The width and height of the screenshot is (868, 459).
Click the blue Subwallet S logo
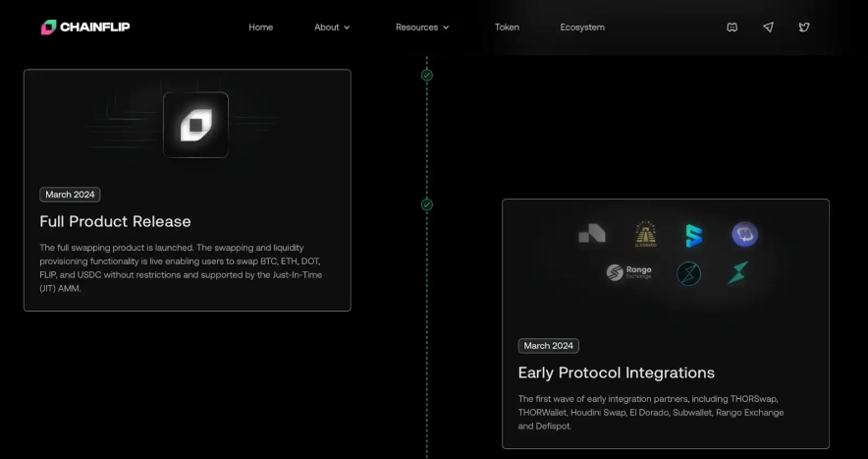(x=694, y=235)
